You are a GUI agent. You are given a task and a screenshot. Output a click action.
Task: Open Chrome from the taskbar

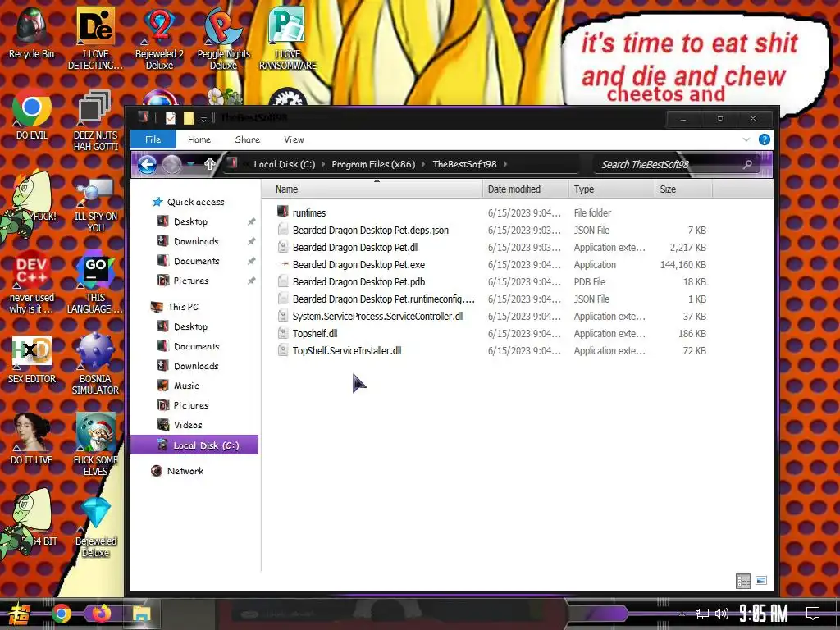(61, 614)
